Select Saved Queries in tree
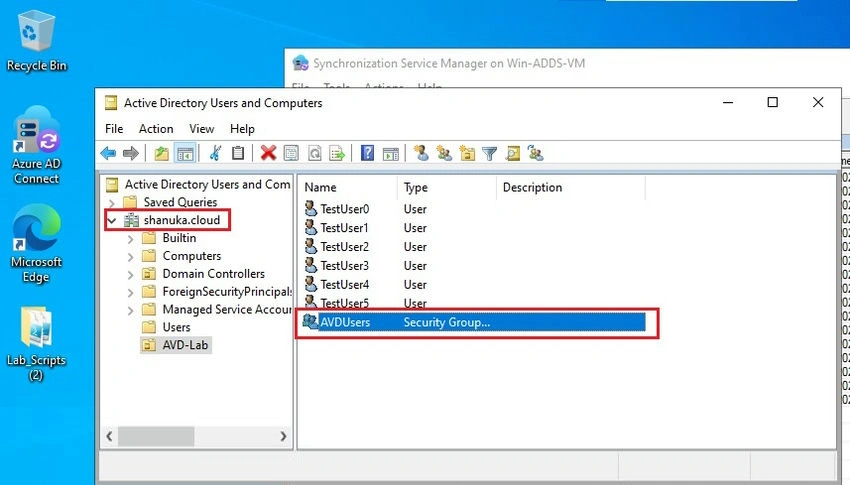Screen dimensions: 850x485 point(180,202)
